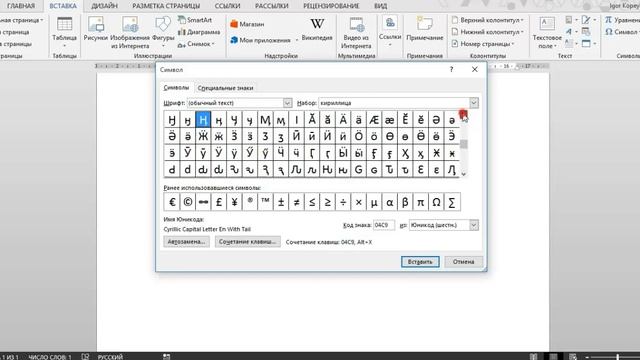Select the copyright symbol in recent symbols
The image size is (640, 360).
coord(187,202)
